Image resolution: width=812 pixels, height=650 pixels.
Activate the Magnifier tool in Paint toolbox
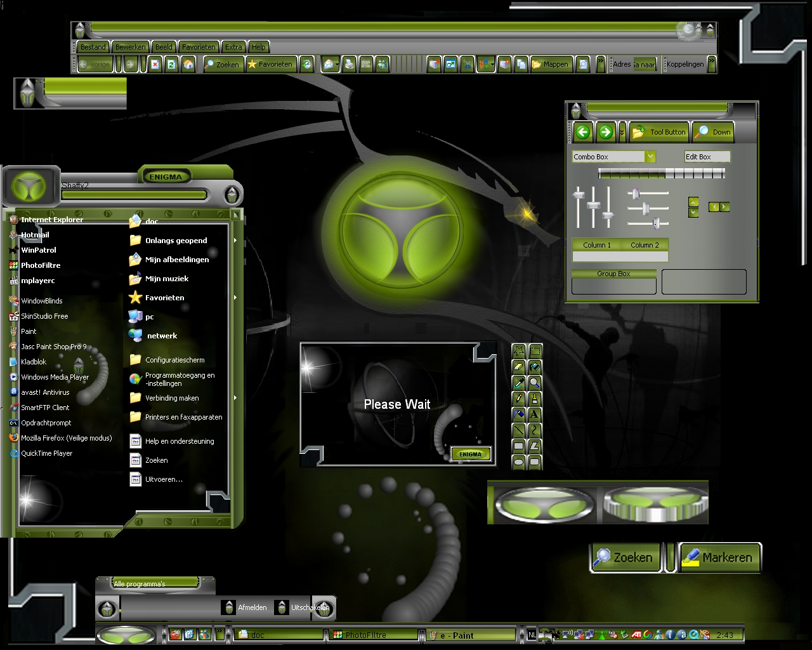coord(535,383)
